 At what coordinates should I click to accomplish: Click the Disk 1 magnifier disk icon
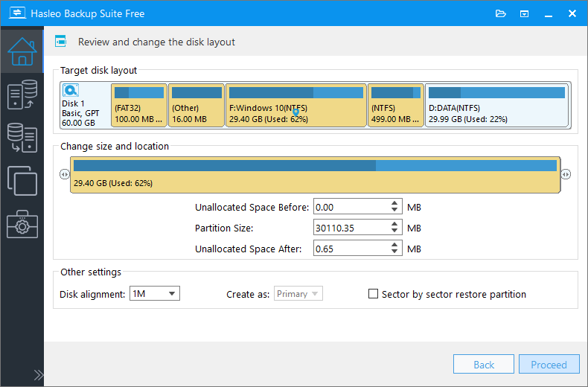[x=71, y=90]
